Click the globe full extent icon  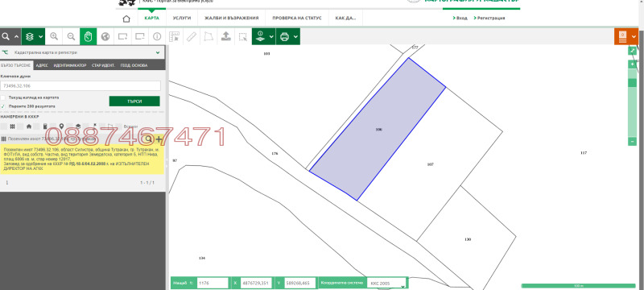pyautogui.click(x=105, y=36)
